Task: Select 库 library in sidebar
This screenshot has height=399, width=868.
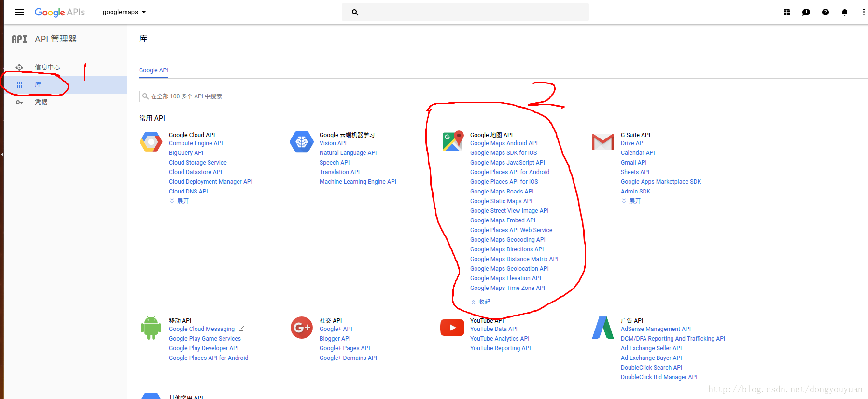Action: 66,85
